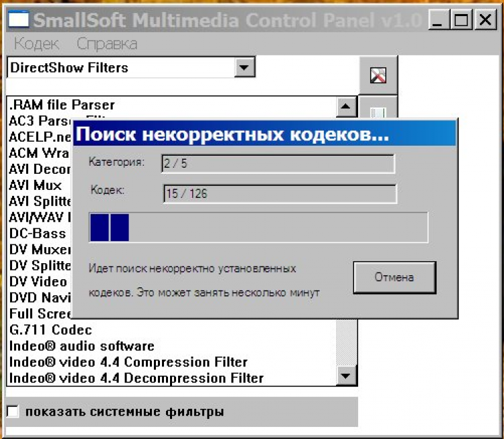Click the codec search progress bar
The height and width of the screenshot is (439, 504).
pyautogui.click(x=258, y=228)
